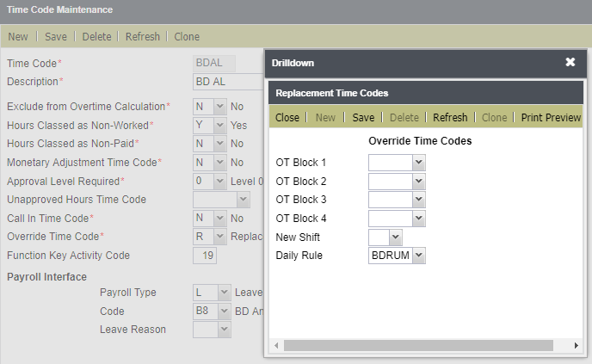This screenshot has width=592, height=364.
Task: Expand the OT Block 4 dropdown
Action: pyautogui.click(x=397, y=219)
